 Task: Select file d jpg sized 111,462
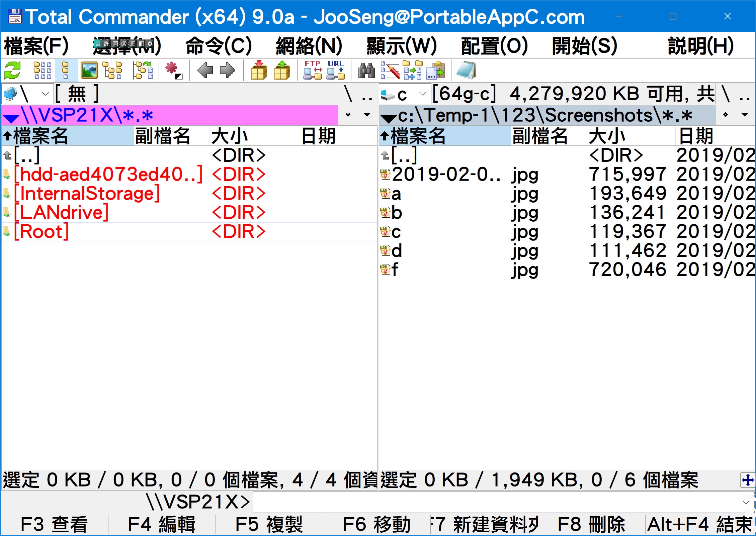tap(567, 250)
